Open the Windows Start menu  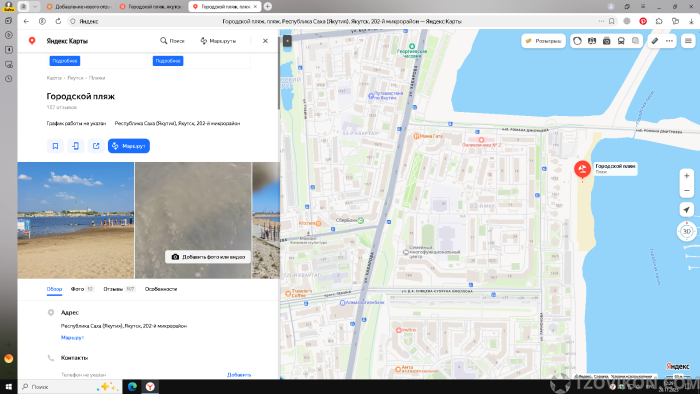pyautogui.click(x=8, y=387)
